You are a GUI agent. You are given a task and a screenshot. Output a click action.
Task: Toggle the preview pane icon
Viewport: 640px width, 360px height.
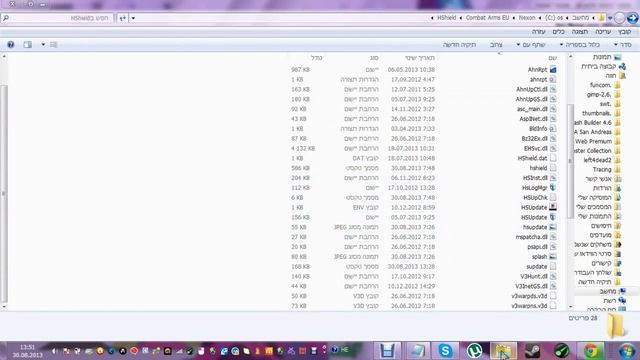tap(27, 44)
